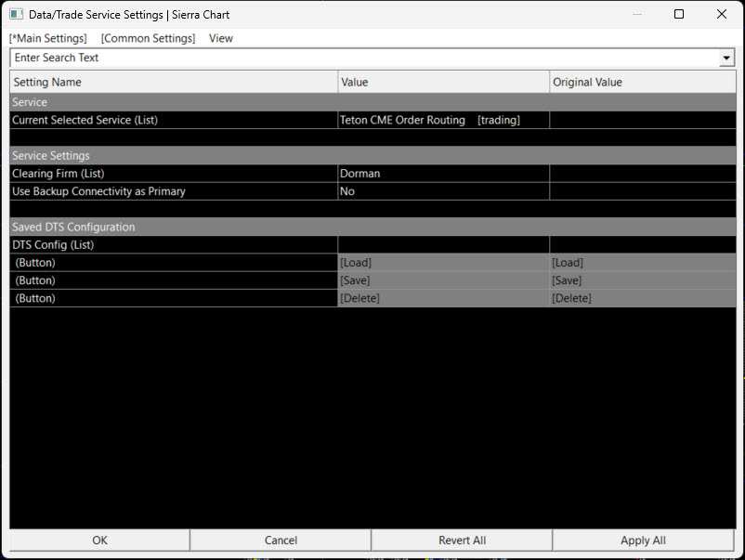Open the Clearing Firm list showing Dorman

pos(443,174)
